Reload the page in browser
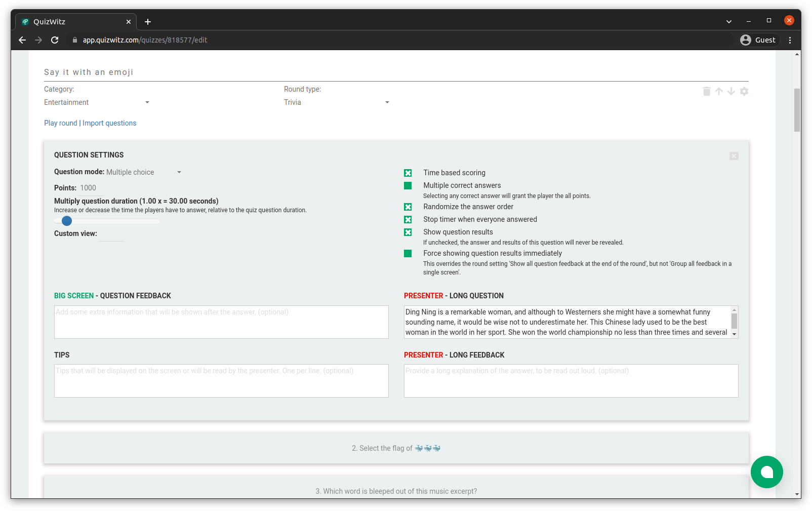Image resolution: width=812 pixels, height=511 pixels. [55, 40]
